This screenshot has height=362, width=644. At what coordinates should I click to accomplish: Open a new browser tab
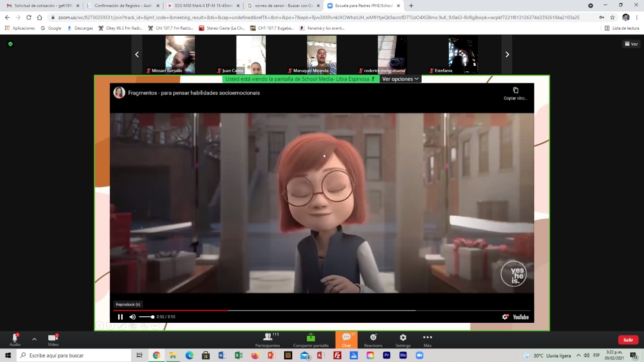click(x=411, y=6)
